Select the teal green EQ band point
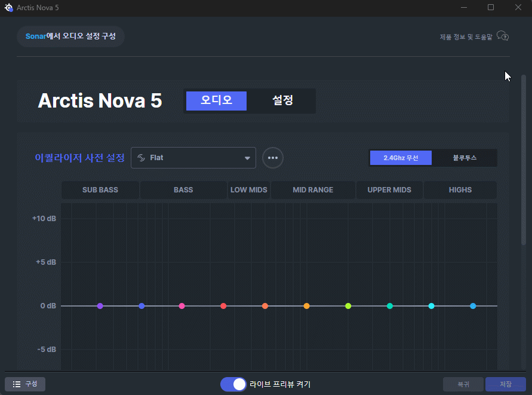Screen dimensions: 532x395 pyautogui.click(x=390, y=306)
